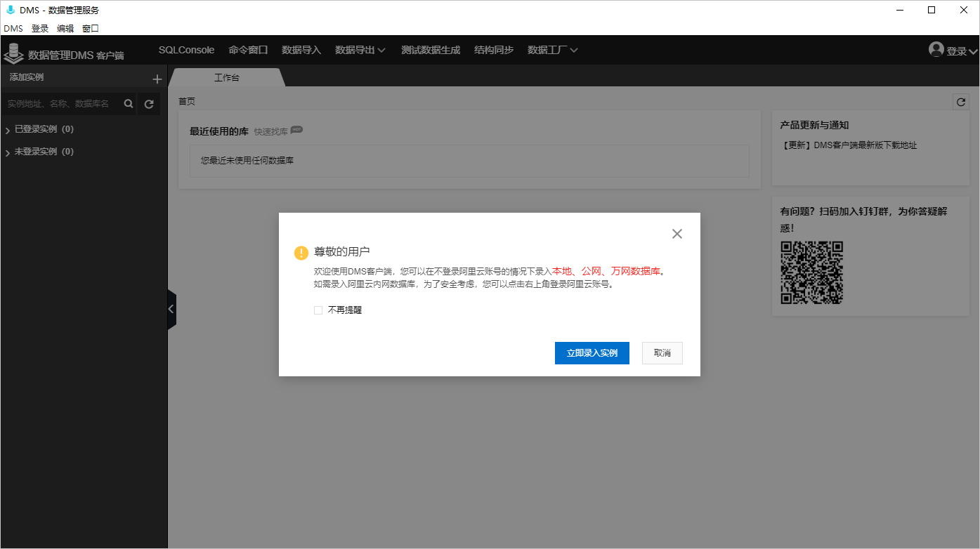Open 数据导入 from the top navigation

pyautogui.click(x=301, y=50)
